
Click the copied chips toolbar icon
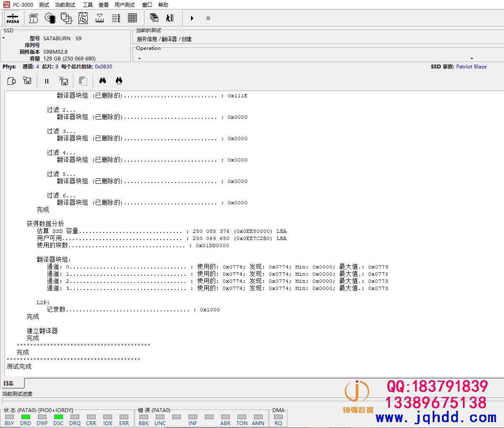pos(66,18)
